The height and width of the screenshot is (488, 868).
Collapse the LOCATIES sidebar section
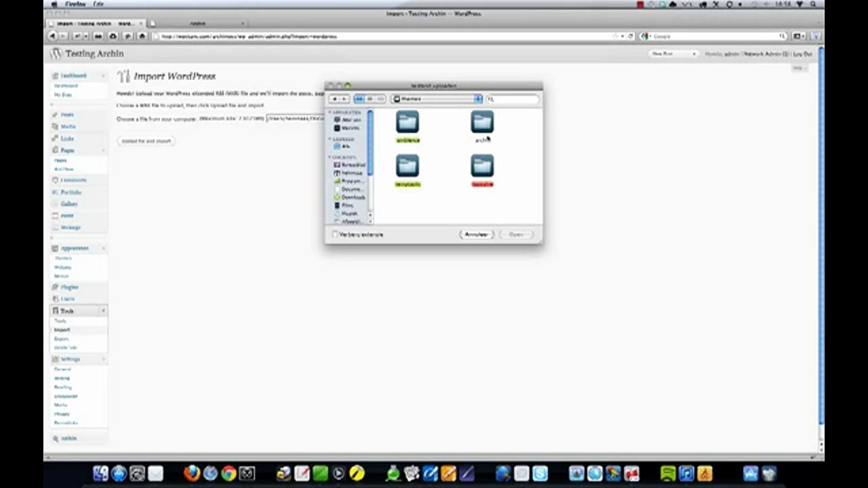[x=330, y=157]
